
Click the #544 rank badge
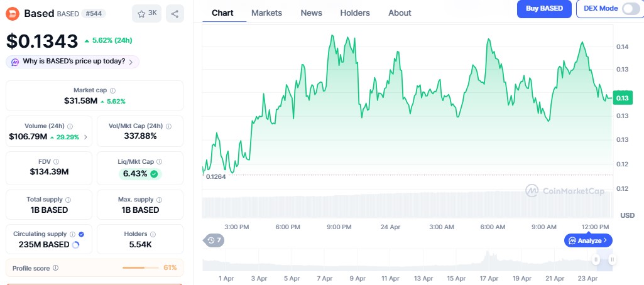pos(94,14)
